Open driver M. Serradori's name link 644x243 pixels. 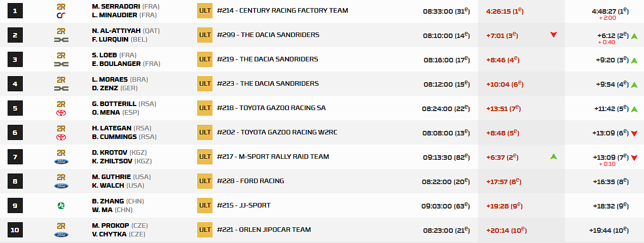coord(116,6)
